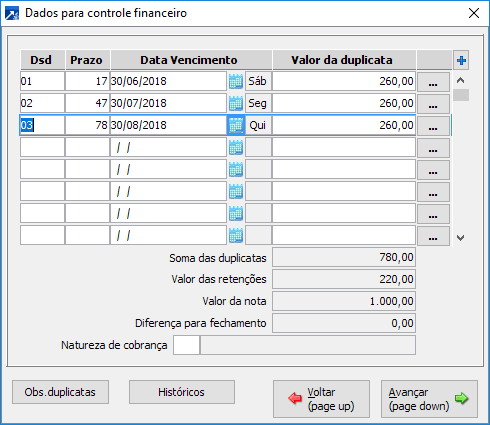Open calendar icon on last visible row
The height and width of the screenshot is (425, 490).
pyautogui.click(x=236, y=236)
